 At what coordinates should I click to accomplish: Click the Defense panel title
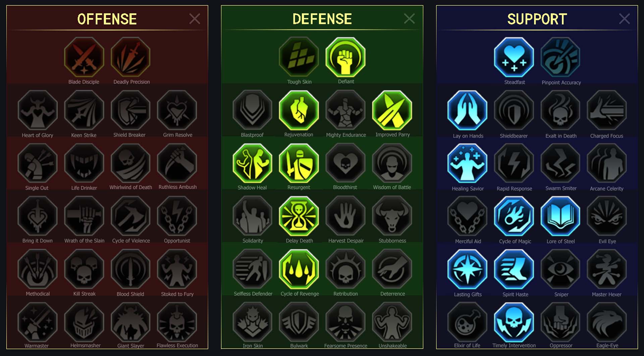point(322,19)
